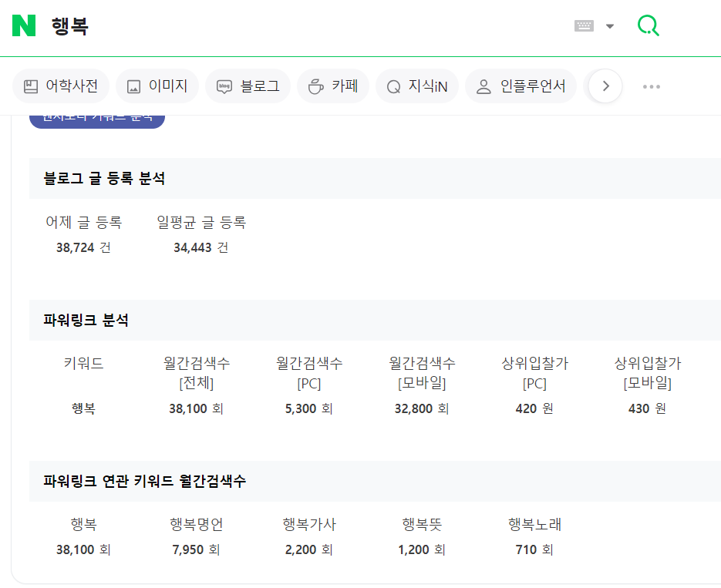Select the 행복가사 related keyword
Screen dimensions: 721x588
[309, 525]
